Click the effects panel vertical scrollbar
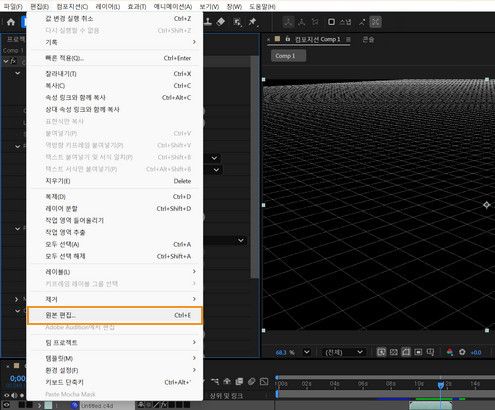The height and width of the screenshot is (410, 495). [255, 167]
